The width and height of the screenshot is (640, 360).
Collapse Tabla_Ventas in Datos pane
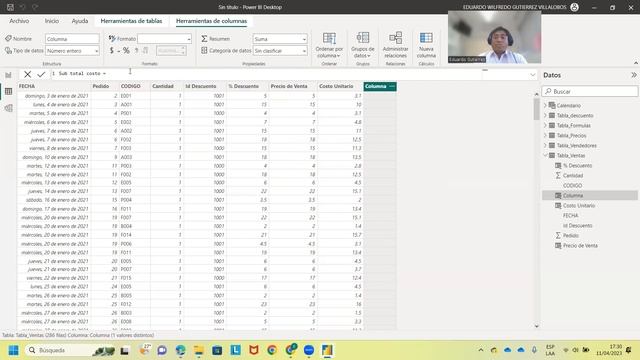(x=545, y=156)
